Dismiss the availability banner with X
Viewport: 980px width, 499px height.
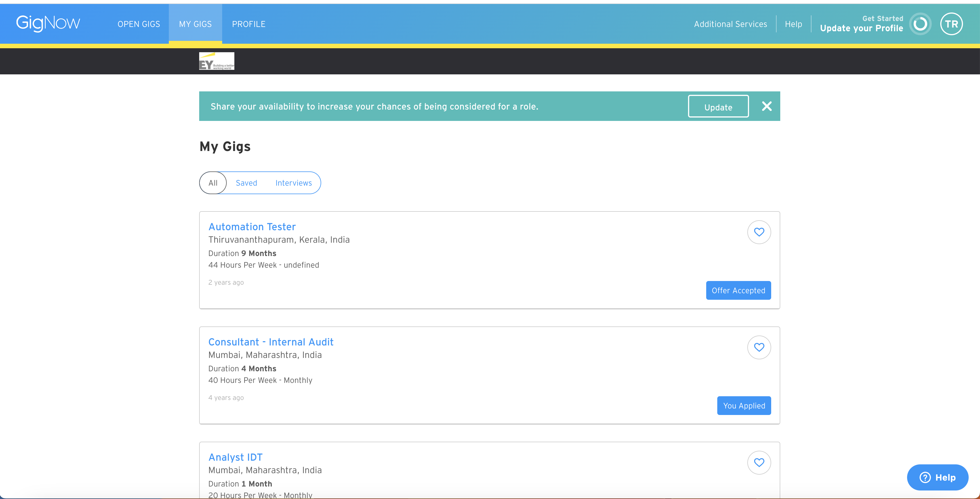(767, 106)
